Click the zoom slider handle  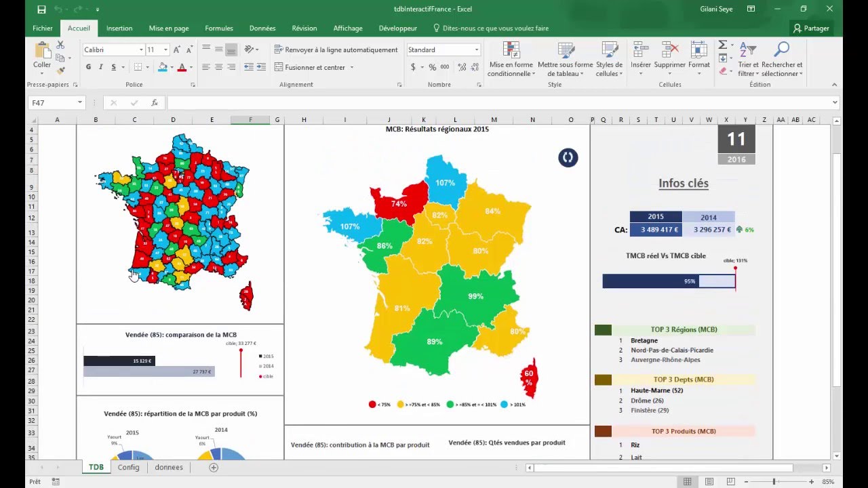pos(774,482)
